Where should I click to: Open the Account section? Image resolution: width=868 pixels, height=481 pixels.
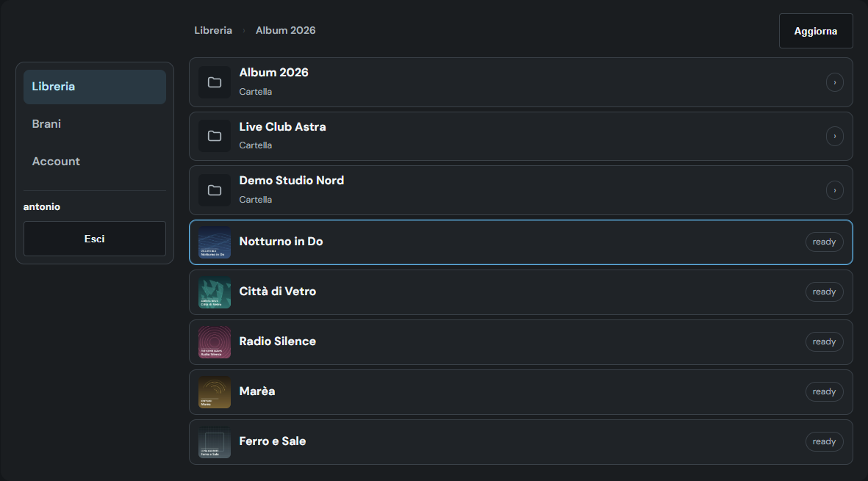[95, 162]
